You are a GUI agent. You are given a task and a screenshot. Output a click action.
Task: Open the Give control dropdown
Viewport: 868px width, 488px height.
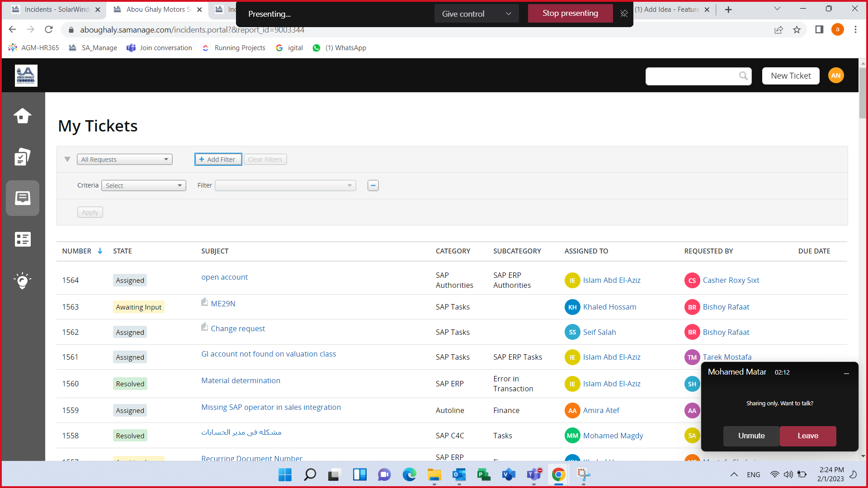tap(476, 14)
